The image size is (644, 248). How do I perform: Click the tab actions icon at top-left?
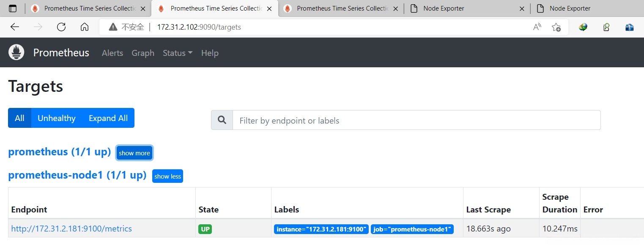[13, 8]
